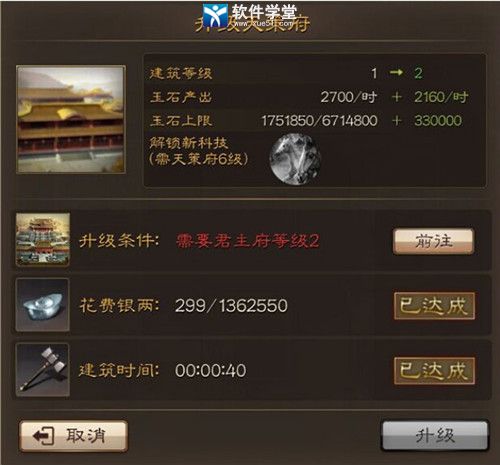Select the lord's mansion requirement icon
The width and height of the screenshot is (500, 465).
(43, 239)
